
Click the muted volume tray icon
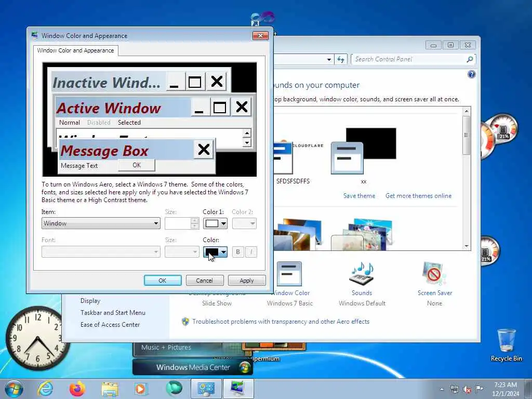coord(467,389)
